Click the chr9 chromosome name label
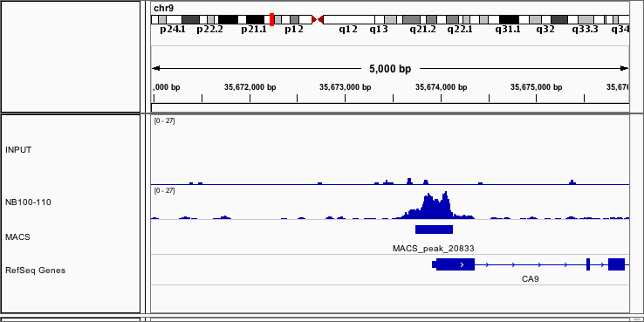 point(163,8)
